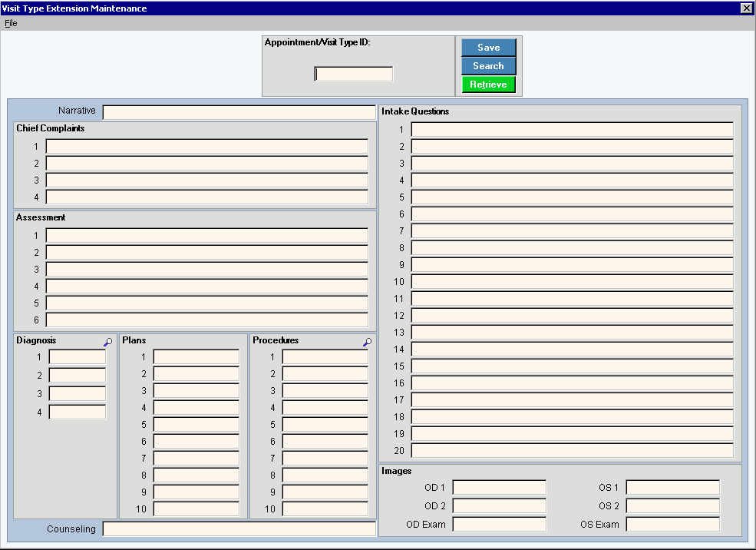Select the OS Exam image field
The image size is (756, 550).
click(673, 525)
